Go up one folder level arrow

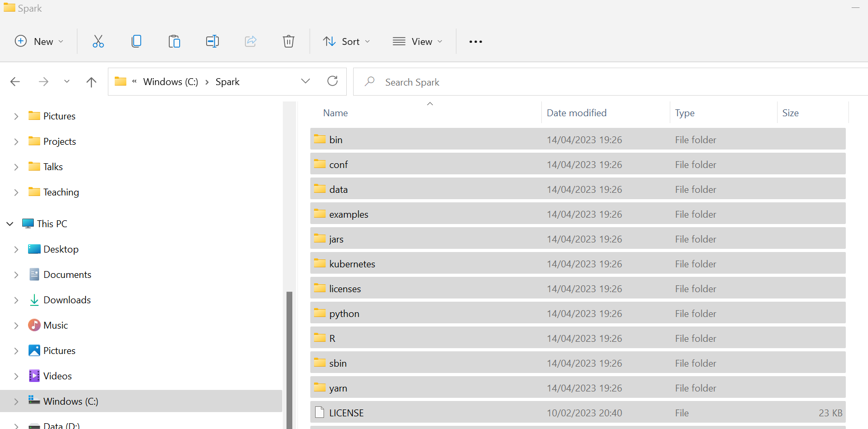click(91, 82)
